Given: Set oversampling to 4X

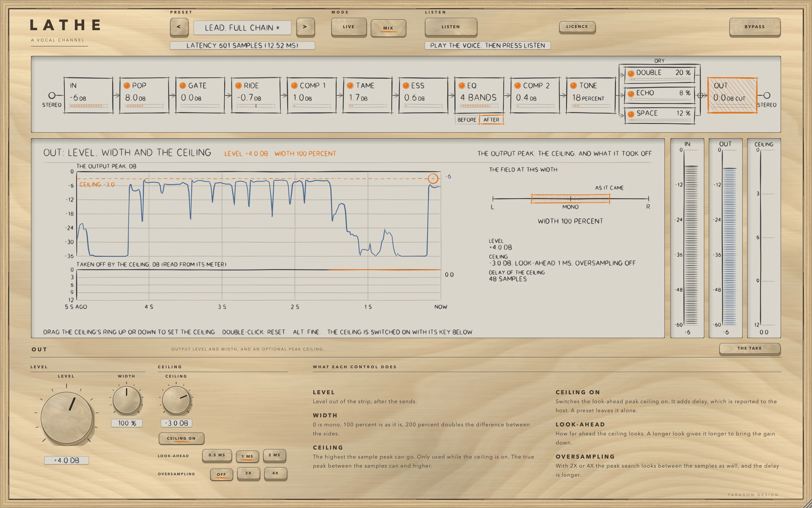Looking at the screenshot, I should (275, 473).
